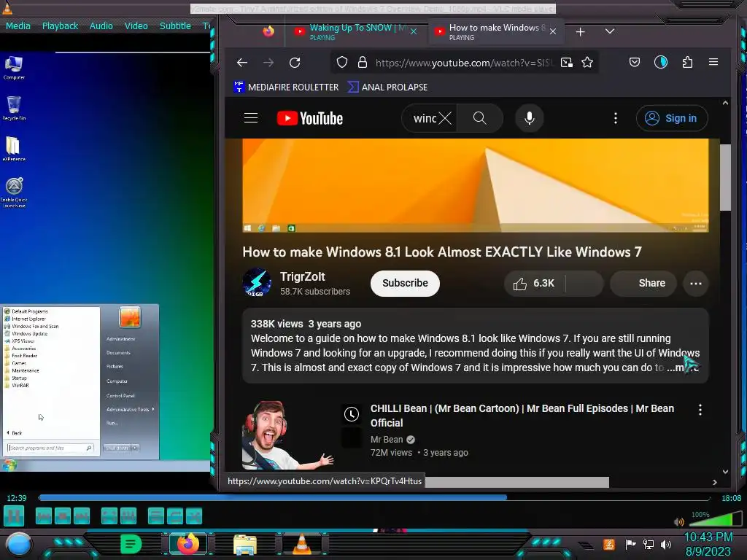Open VLC extended settings equalizer button
Screen dimensions: 747x560
[x=128, y=516]
